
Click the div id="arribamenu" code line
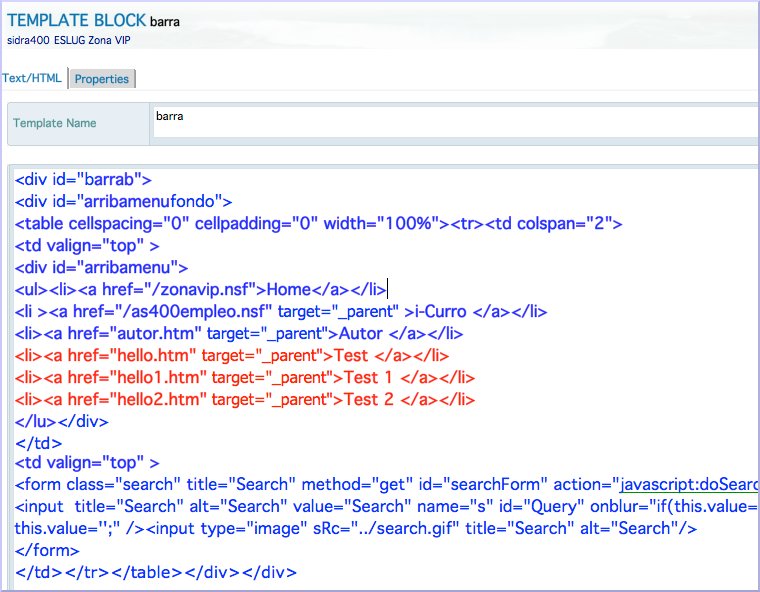tap(101, 268)
